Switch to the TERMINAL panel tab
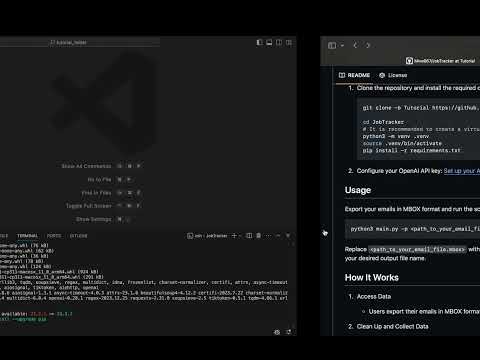480x360 pixels. (28, 236)
